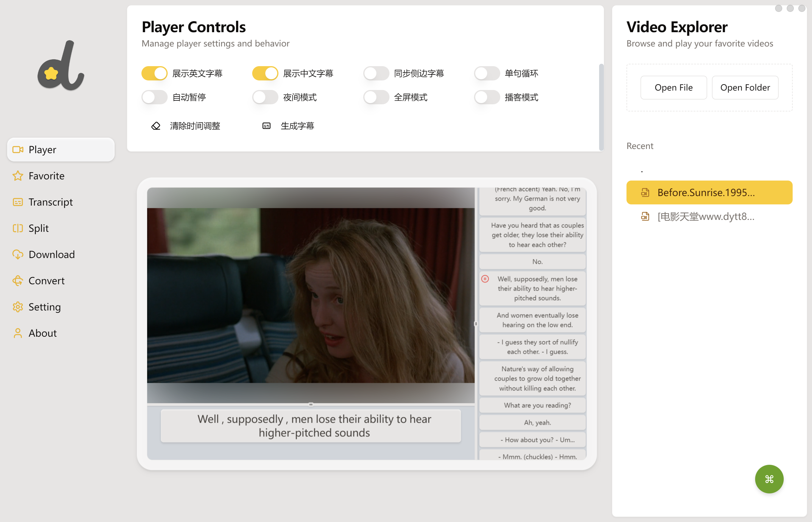
Task: Click the Download cloud icon
Action: [18, 254]
